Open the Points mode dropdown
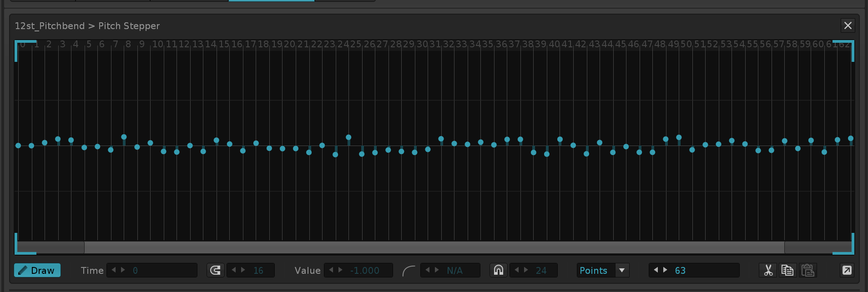The height and width of the screenshot is (292, 868). 593,270
